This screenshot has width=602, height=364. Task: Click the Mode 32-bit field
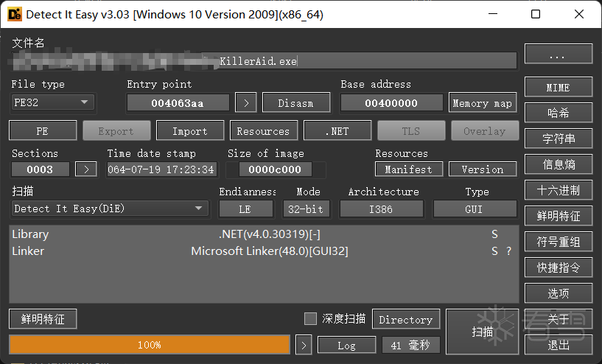(306, 209)
